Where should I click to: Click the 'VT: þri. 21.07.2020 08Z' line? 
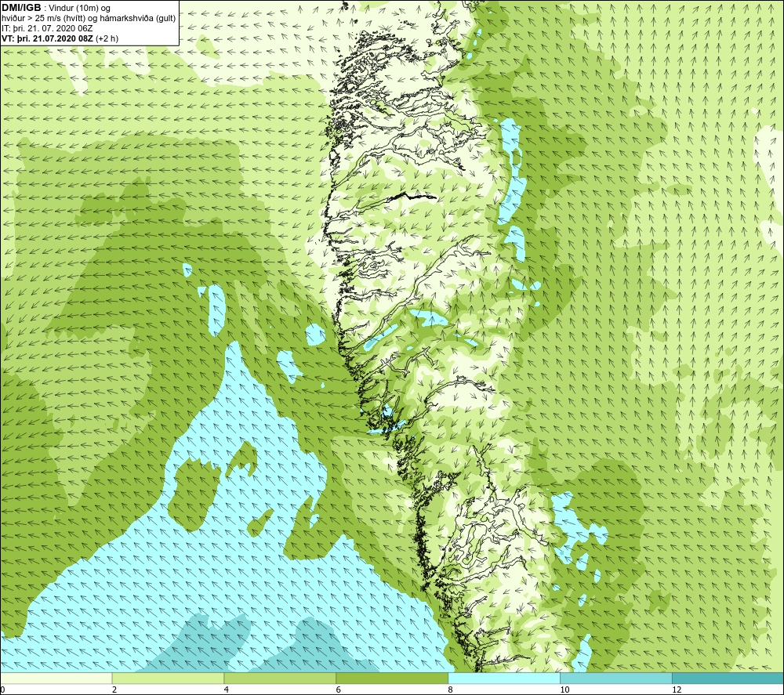47,38
